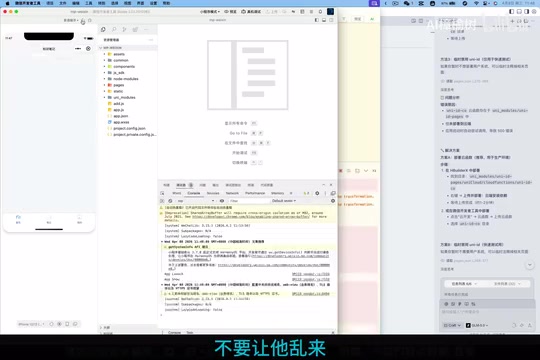The image size is (540, 360).
Task: Open the search icon in editor sidebar
Action: pos(114,30)
